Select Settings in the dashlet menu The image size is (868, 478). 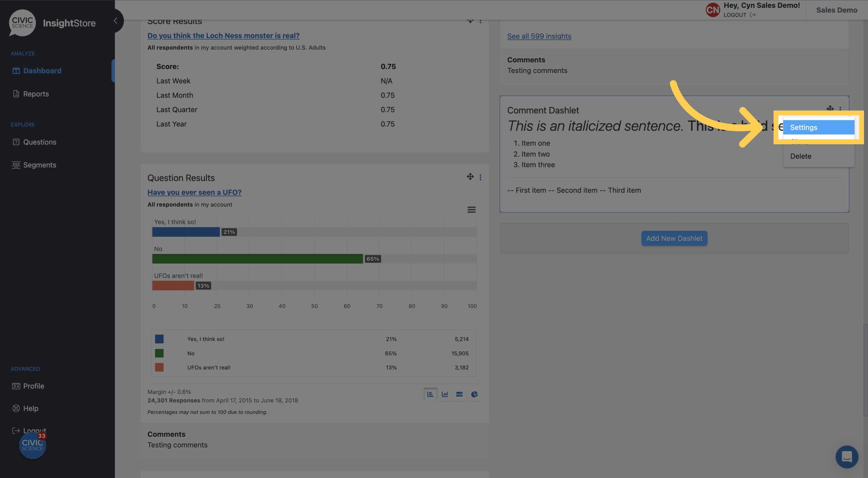tap(819, 127)
